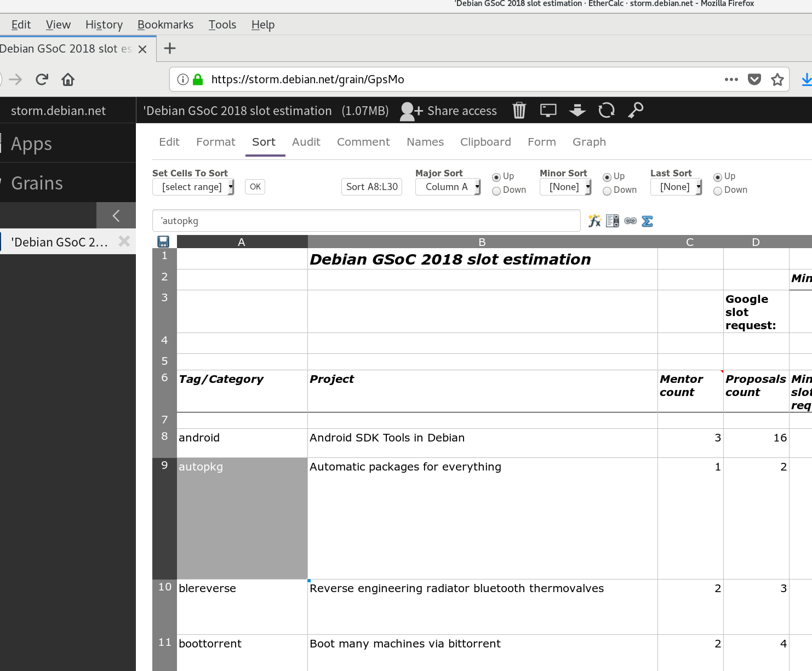This screenshot has height=671, width=812.
Task: Select Major Sort Up radio
Action: (496, 177)
